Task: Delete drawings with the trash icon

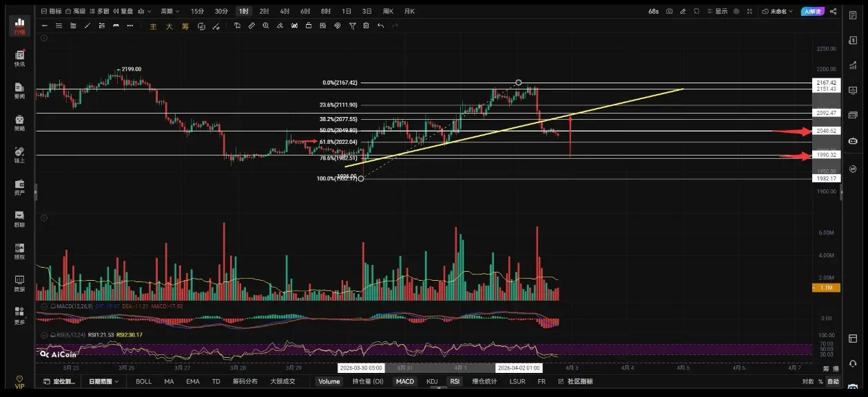Action: point(366,26)
